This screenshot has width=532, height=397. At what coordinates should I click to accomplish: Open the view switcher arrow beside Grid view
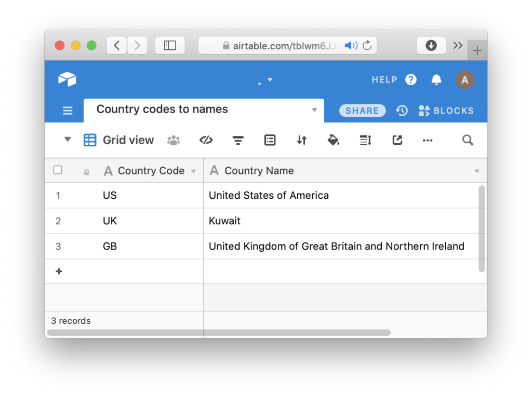[x=68, y=140]
